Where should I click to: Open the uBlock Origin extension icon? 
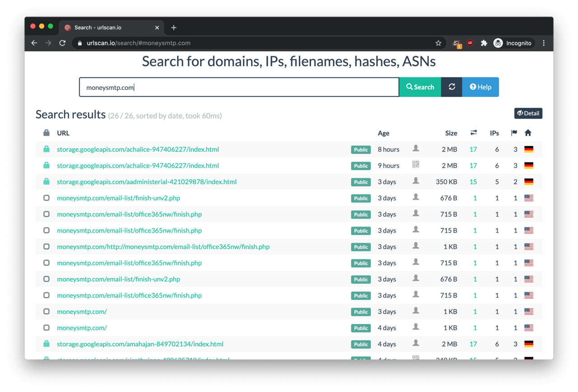click(470, 43)
